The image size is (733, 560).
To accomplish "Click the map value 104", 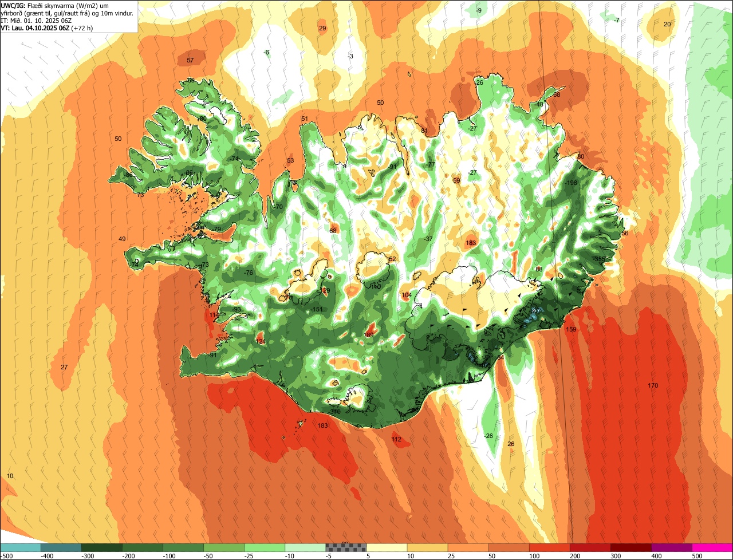I will 407,295.
